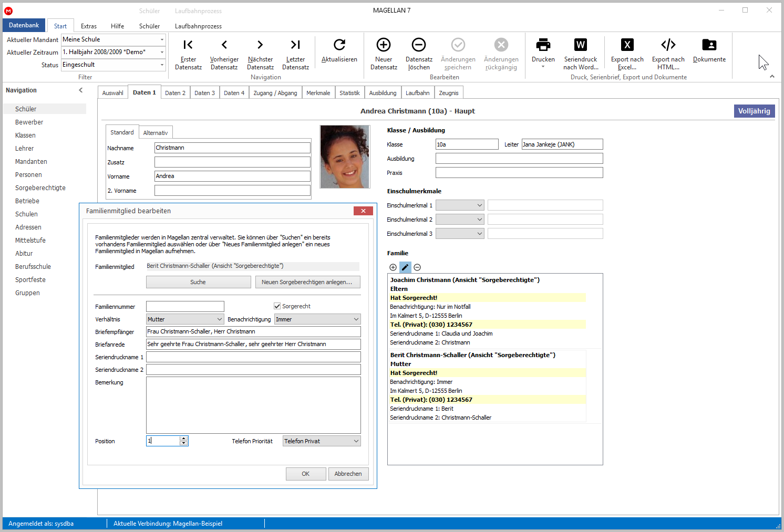Click the Familiennummer input field
Screen dimensions: 784x532
point(185,307)
